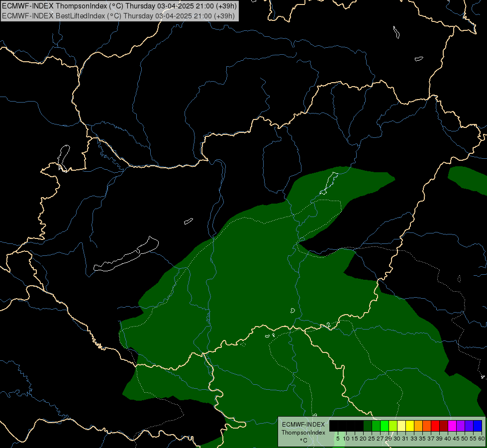
Task: Click the legend tick value '29'
Action: tap(388, 439)
